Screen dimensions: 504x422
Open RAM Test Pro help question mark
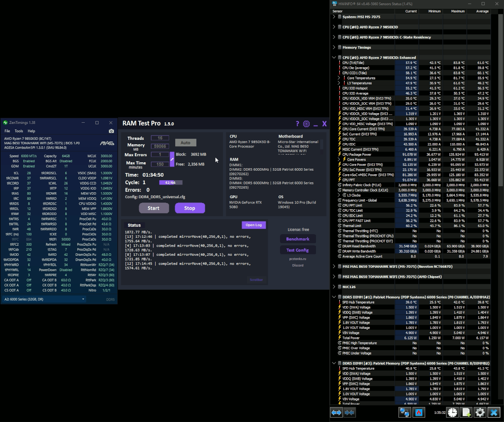(297, 124)
